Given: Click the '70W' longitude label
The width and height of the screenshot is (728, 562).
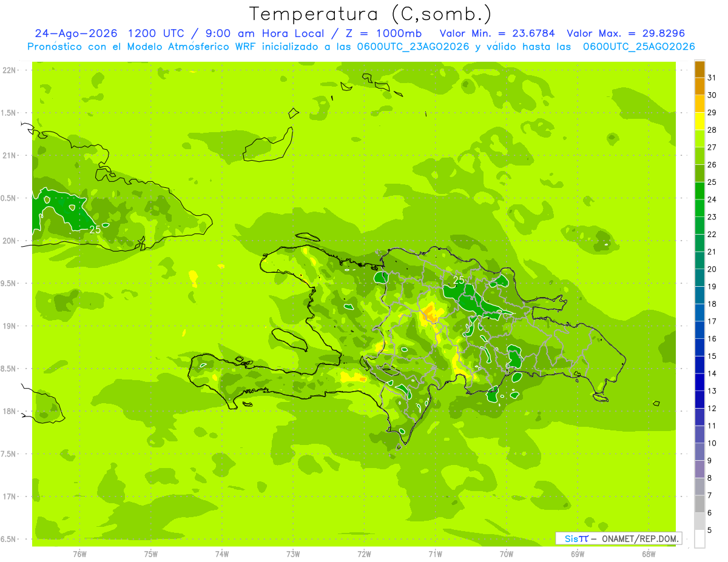Looking at the screenshot, I should point(507,554).
